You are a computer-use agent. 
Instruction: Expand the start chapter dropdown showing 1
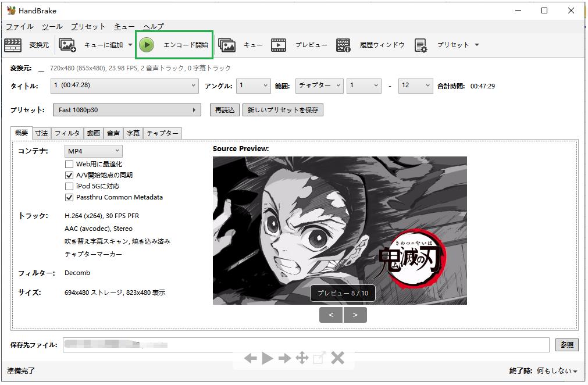tap(364, 85)
